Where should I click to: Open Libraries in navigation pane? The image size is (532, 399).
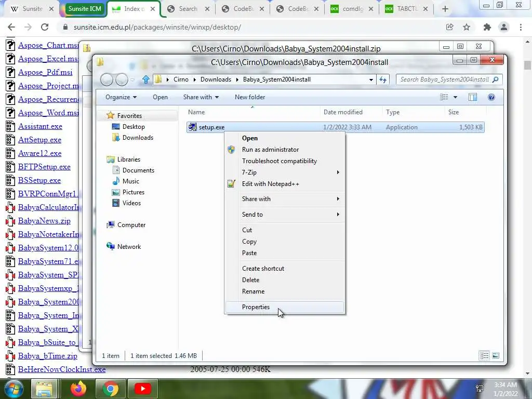click(x=129, y=159)
